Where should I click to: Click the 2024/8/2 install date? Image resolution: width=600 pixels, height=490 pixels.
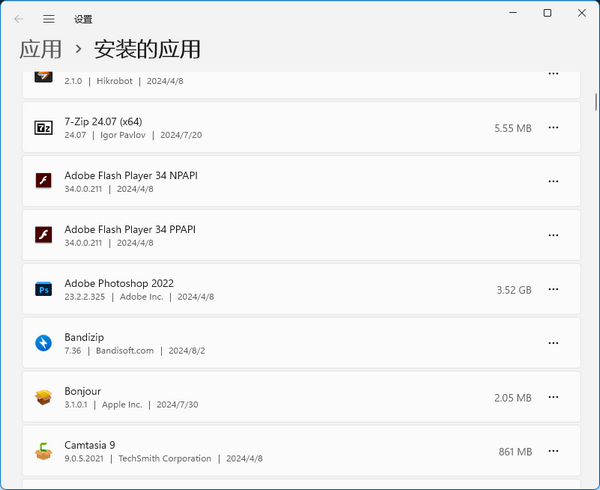(x=187, y=351)
